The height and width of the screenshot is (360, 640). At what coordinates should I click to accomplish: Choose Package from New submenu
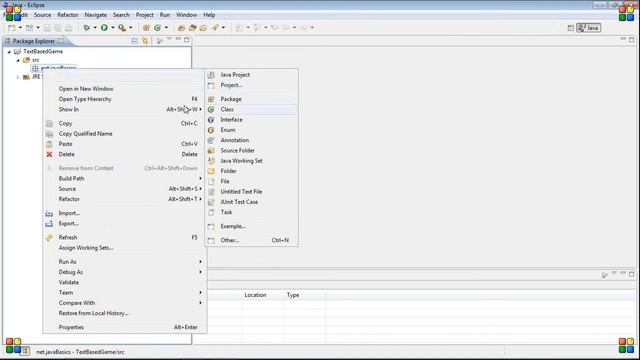point(251,99)
